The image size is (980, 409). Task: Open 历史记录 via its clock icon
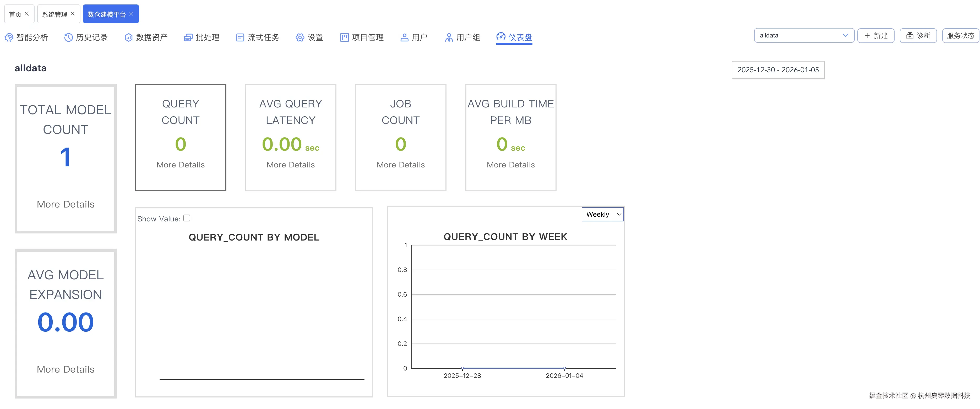68,37
